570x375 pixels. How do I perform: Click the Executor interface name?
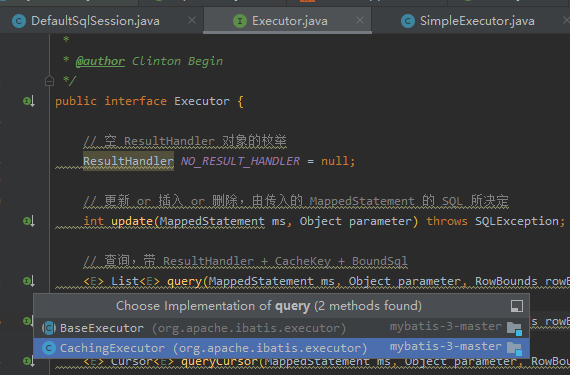(202, 101)
